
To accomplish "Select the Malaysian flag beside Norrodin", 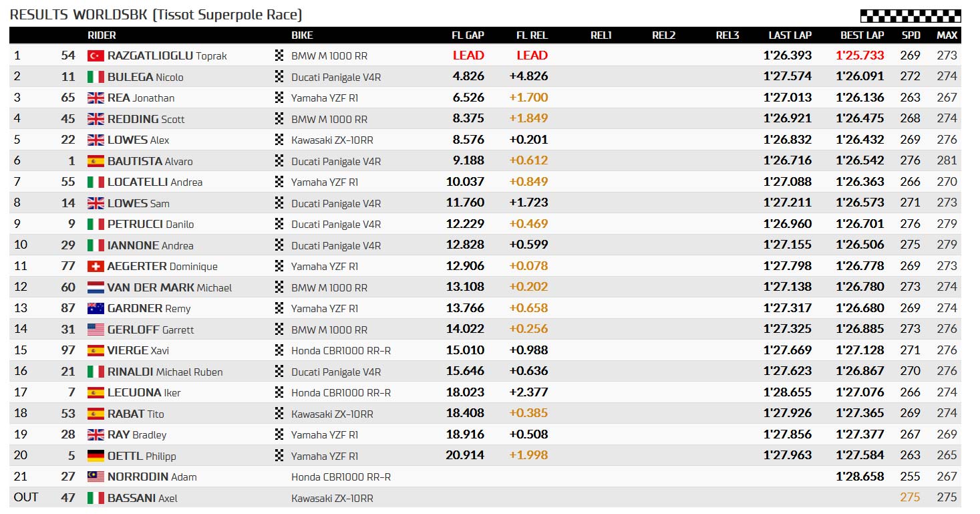I will coord(96,477).
